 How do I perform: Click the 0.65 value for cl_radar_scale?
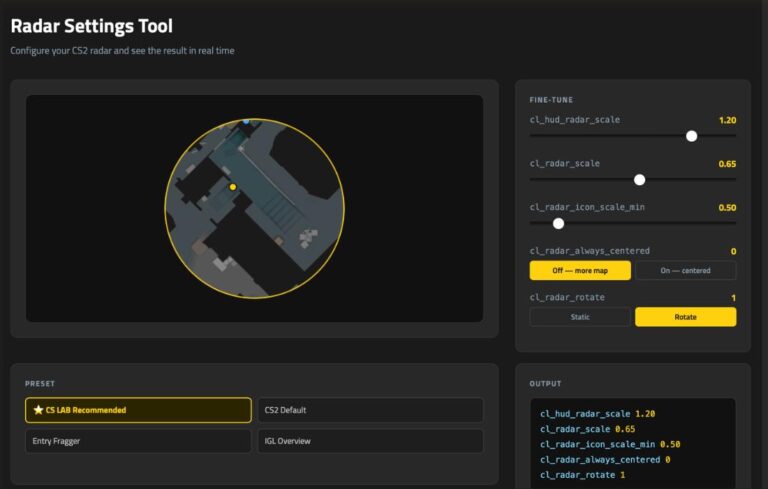(x=727, y=164)
